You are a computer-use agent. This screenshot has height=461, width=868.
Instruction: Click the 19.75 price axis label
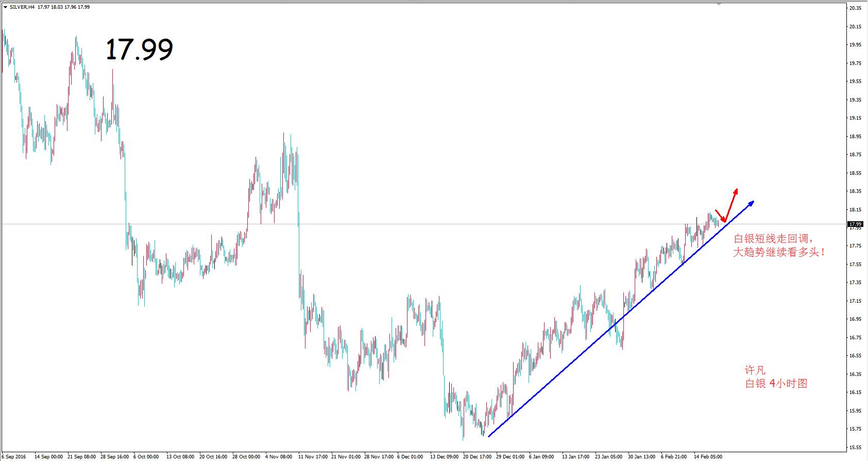pyautogui.click(x=856, y=63)
